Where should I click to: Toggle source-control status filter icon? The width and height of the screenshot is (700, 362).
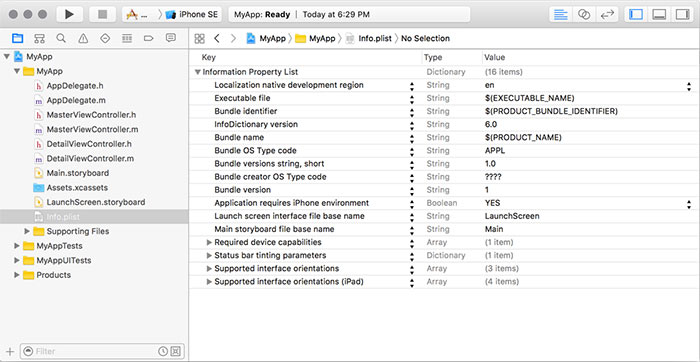click(x=176, y=351)
